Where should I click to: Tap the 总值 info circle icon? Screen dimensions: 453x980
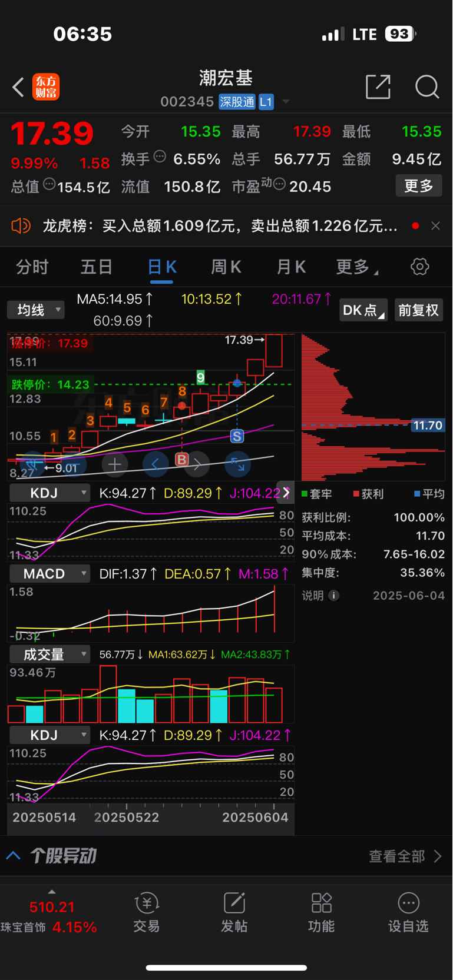pos(49,184)
